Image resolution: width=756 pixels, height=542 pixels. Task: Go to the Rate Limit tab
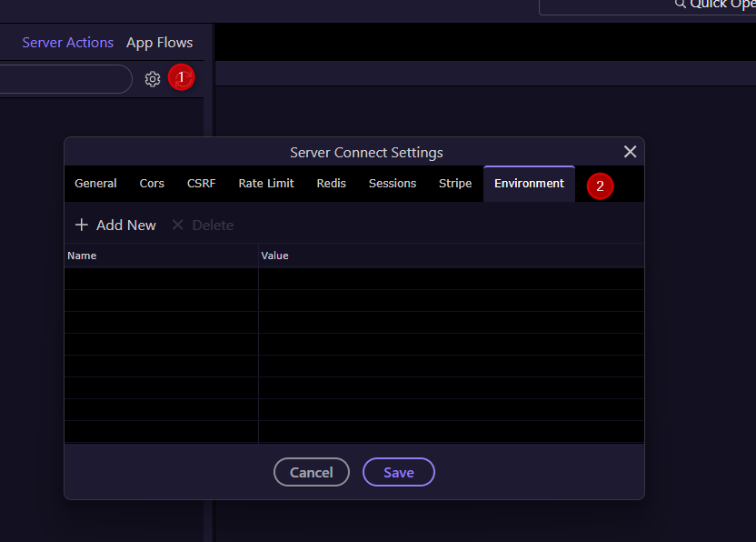pyautogui.click(x=266, y=184)
